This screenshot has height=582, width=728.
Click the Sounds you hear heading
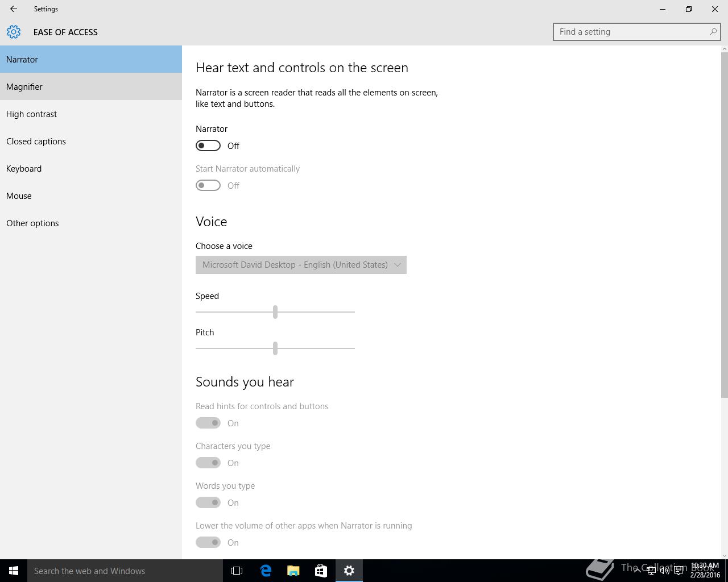(245, 382)
